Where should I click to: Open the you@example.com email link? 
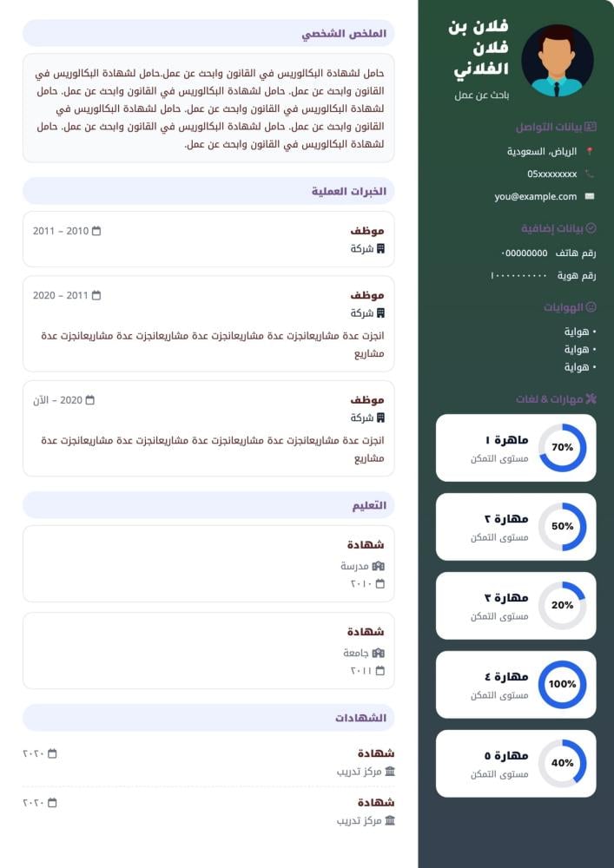coord(535,196)
